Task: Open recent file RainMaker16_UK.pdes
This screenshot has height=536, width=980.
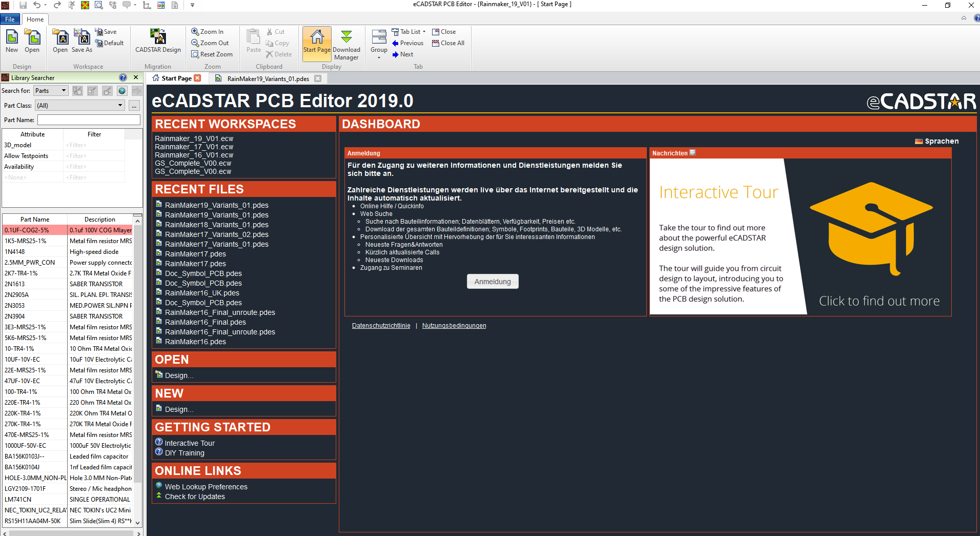Action: click(x=202, y=293)
